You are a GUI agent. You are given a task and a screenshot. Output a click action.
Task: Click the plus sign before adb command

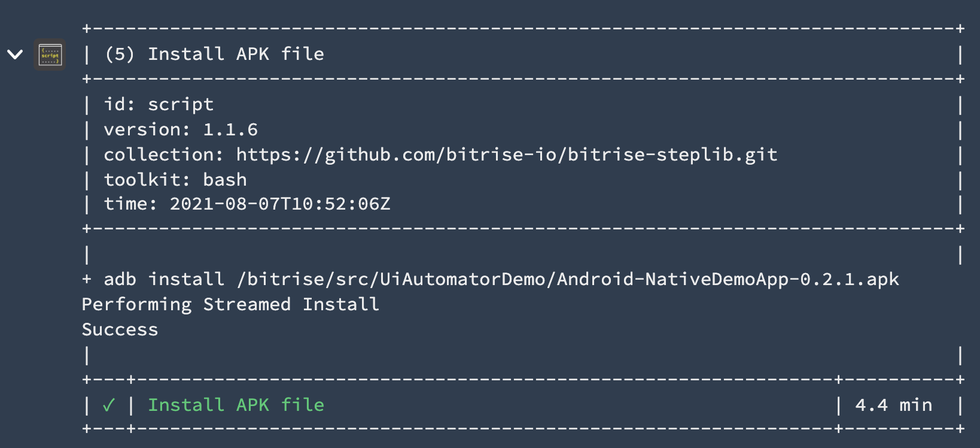click(87, 279)
